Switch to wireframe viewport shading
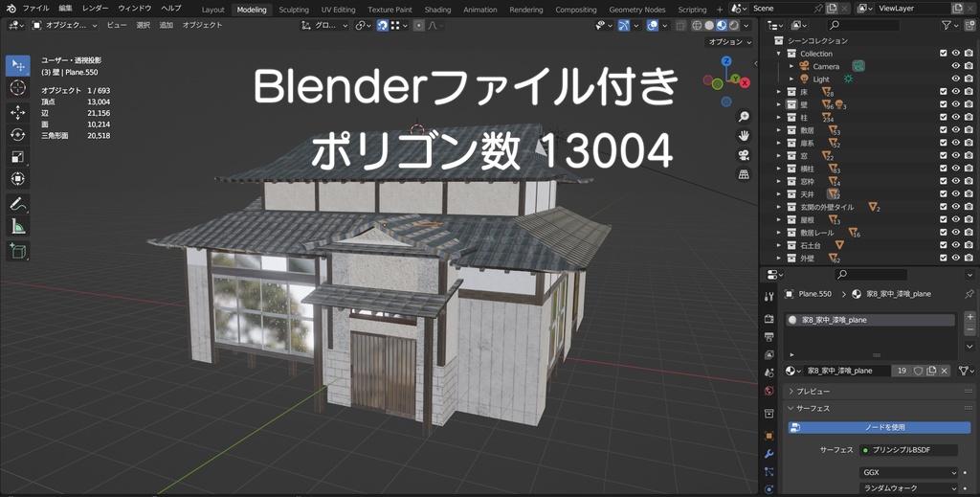The width and height of the screenshot is (980, 497). tap(697, 26)
